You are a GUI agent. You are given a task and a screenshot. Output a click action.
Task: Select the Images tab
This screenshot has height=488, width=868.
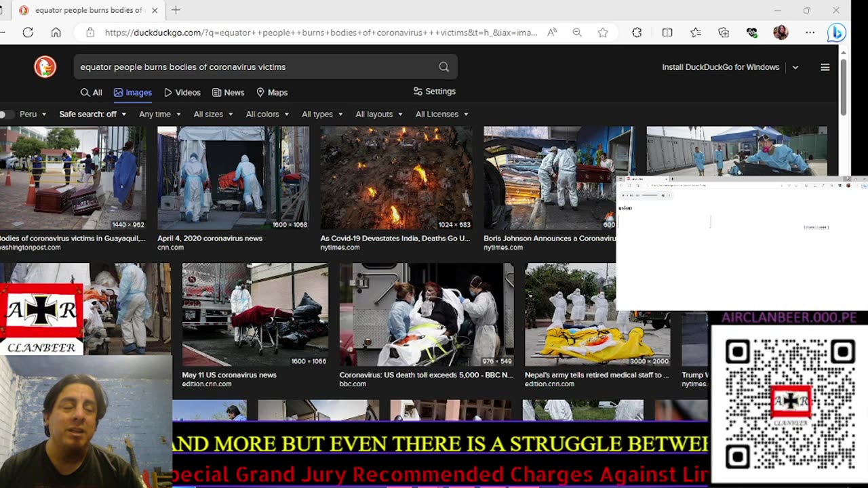click(133, 92)
